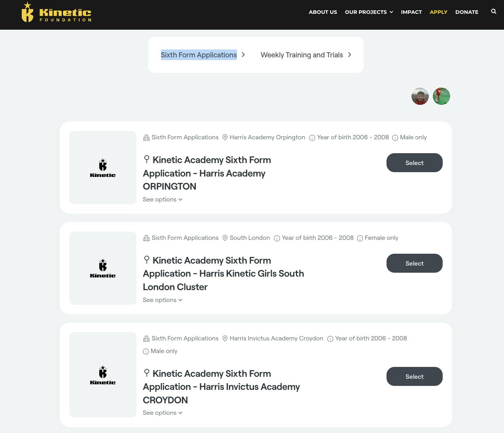This screenshot has height=433, width=504.
Task: Click the building icon in the Orpington card
Action: click(146, 137)
